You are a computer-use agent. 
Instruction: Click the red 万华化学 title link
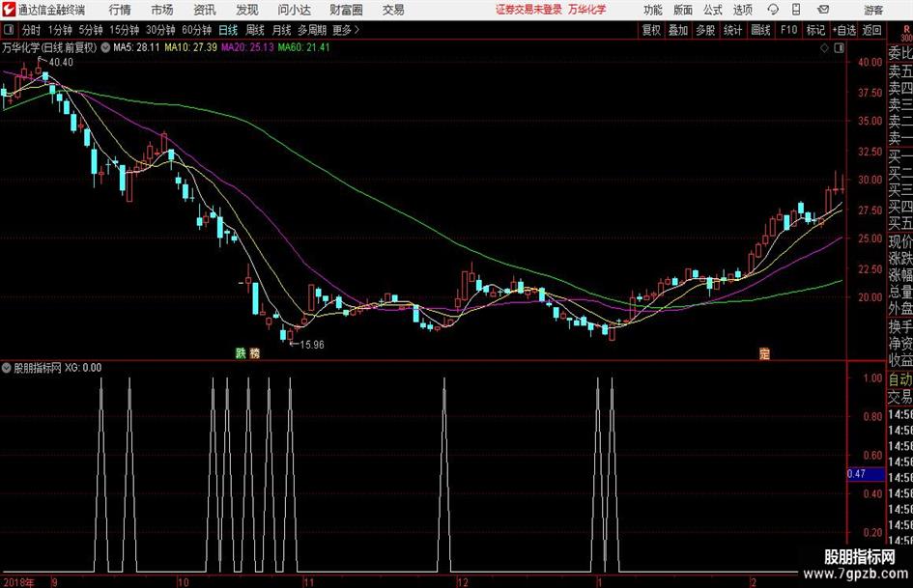587,10
